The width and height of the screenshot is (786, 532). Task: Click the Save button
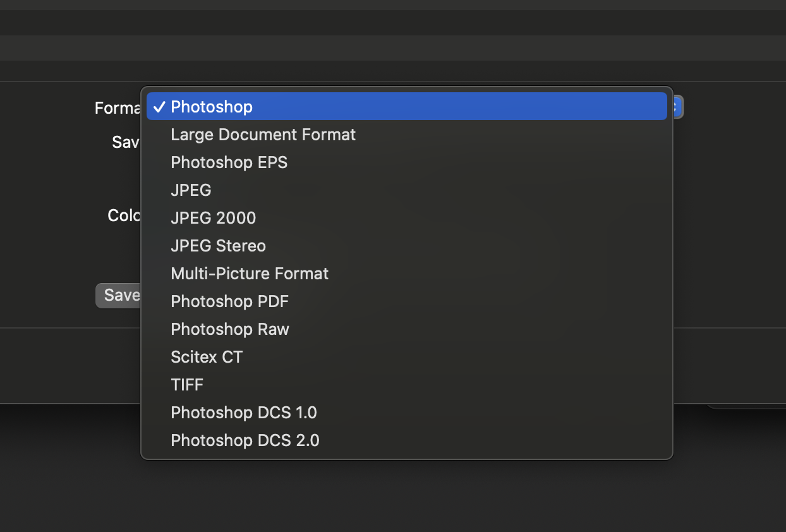point(121,295)
